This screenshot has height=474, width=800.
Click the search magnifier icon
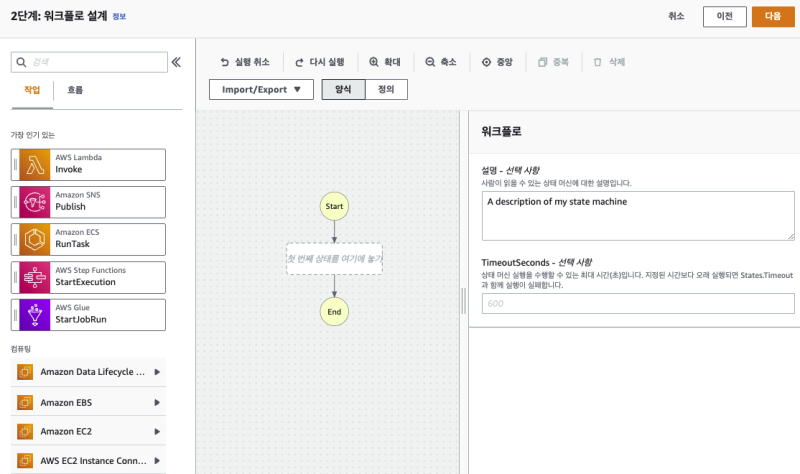tap(21, 62)
